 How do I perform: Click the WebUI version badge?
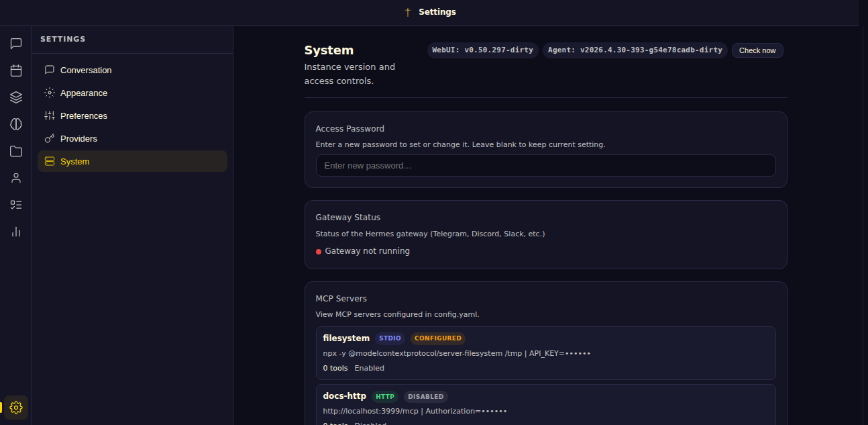point(483,50)
